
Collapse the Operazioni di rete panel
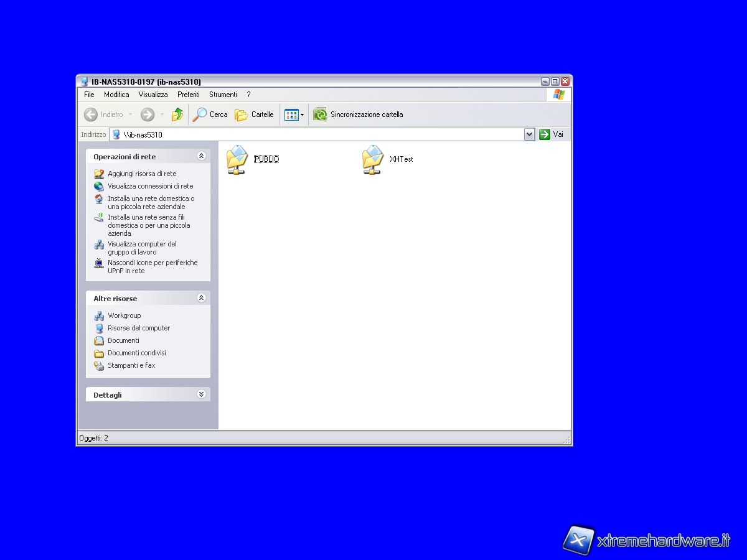(x=201, y=156)
